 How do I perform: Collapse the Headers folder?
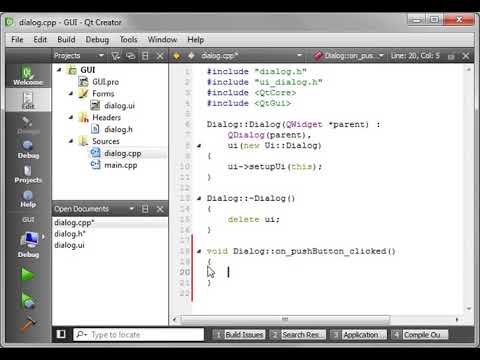coord(71,117)
